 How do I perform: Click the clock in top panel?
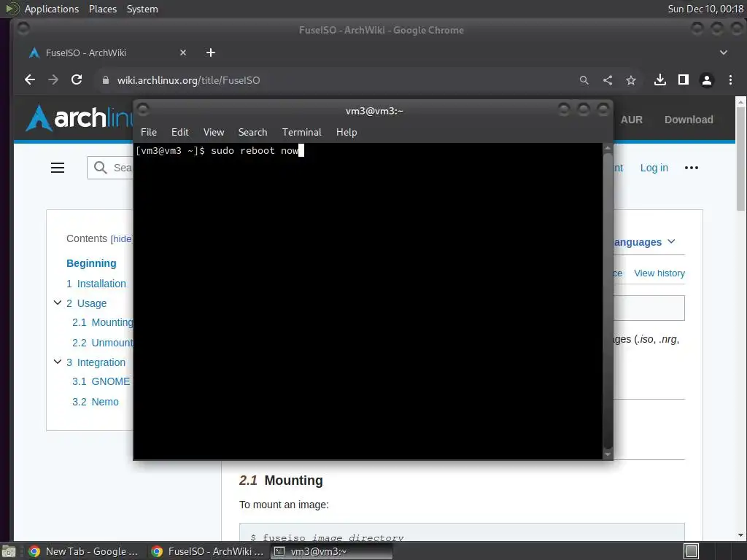coord(705,9)
